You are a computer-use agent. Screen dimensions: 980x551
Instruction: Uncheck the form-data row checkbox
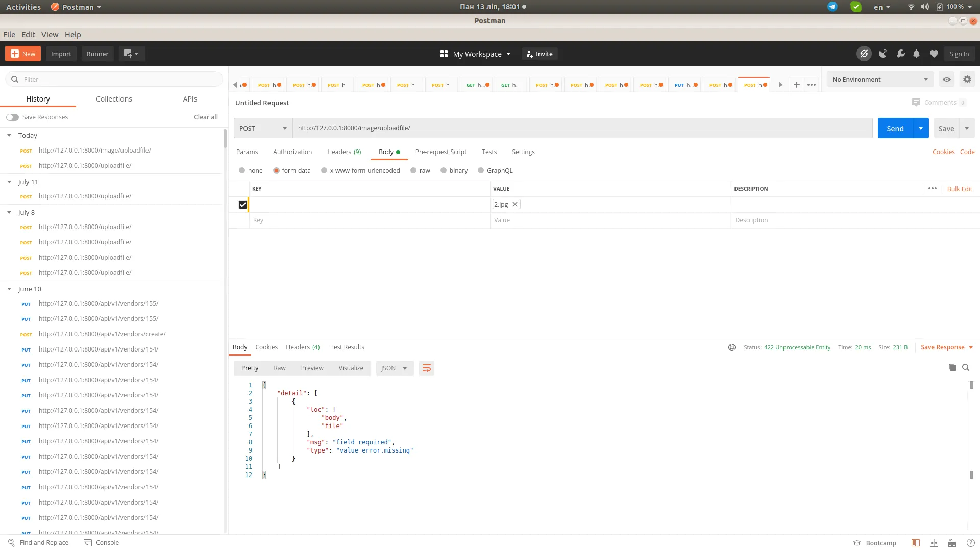coord(243,205)
